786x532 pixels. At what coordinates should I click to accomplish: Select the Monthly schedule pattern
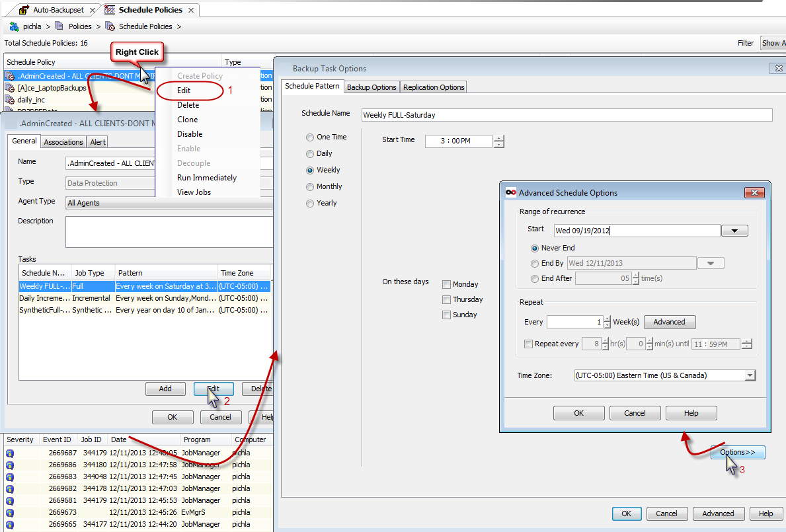click(x=310, y=187)
